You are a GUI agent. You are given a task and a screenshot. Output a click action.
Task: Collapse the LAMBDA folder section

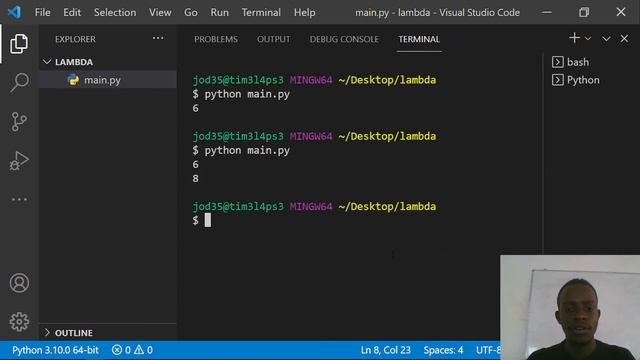point(108,62)
